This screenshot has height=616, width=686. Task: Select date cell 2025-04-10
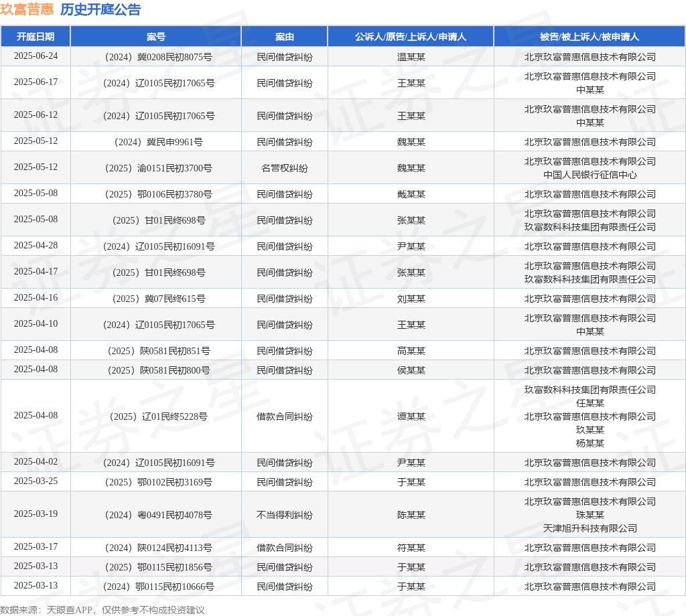click(x=36, y=324)
